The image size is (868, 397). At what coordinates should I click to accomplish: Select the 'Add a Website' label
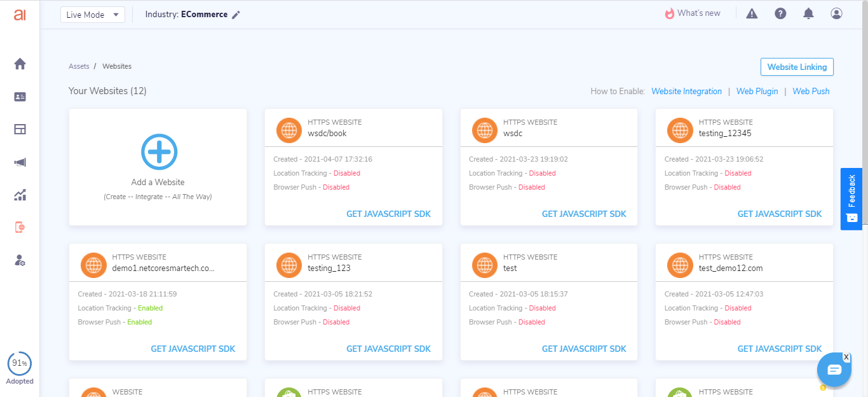[158, 183]
